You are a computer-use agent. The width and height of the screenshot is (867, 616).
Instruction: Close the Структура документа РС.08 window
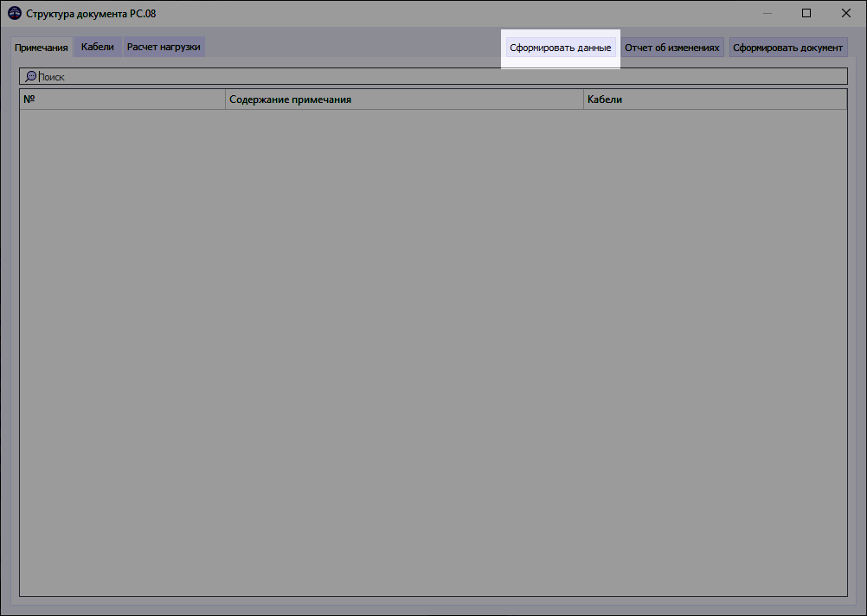point(845,13)
